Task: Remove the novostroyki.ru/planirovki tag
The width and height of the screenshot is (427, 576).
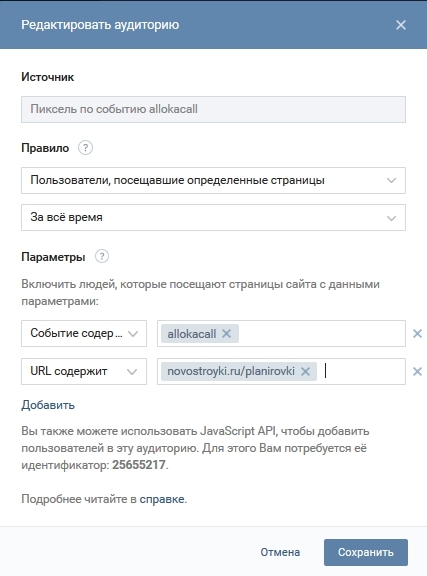Action: click(x=305, y=371)
